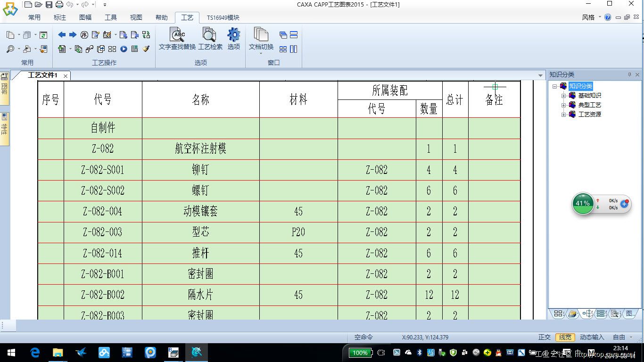Click the play icon in 工艺操作 toolbar
The image size is (644, 362).
[x=124, y=49]
